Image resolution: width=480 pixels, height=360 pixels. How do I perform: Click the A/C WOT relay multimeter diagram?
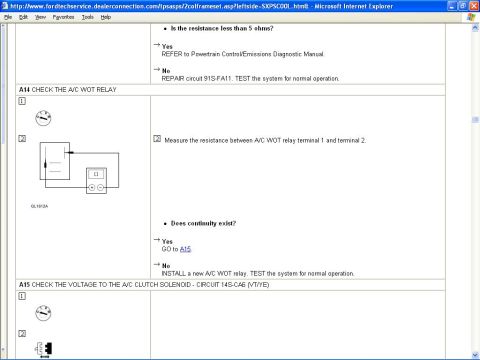tap(79, 168)
